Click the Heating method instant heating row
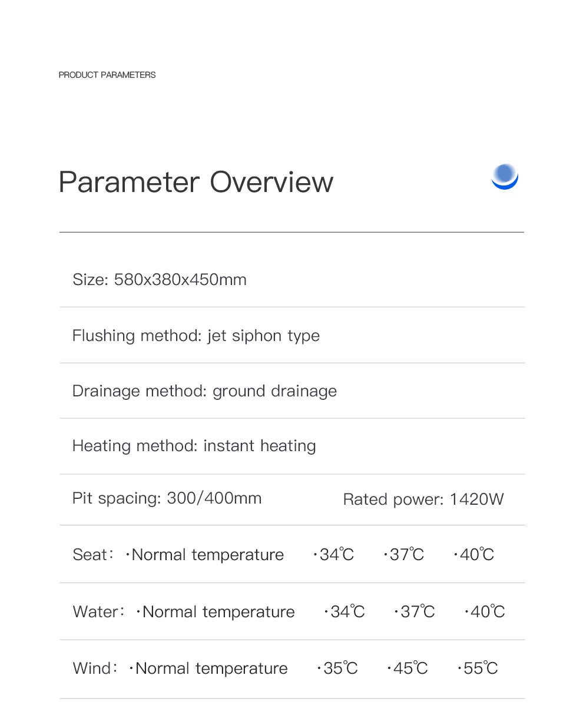This screenshot has height=728, width=583. coord(194,446)
